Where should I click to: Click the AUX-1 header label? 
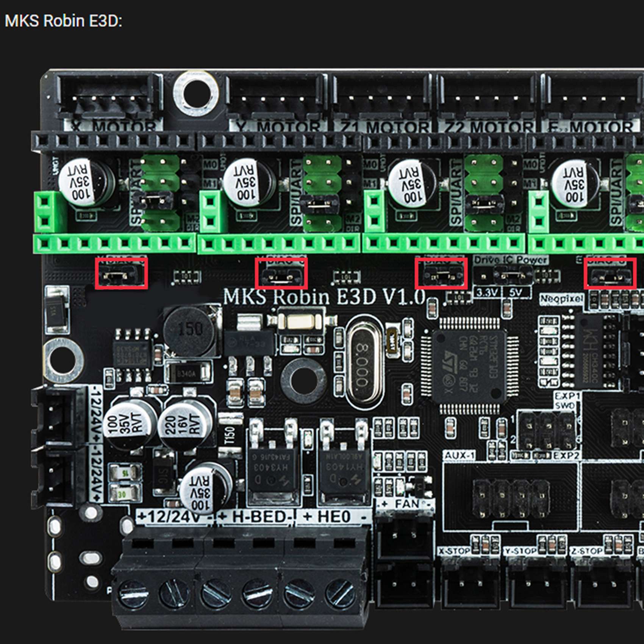459,455
